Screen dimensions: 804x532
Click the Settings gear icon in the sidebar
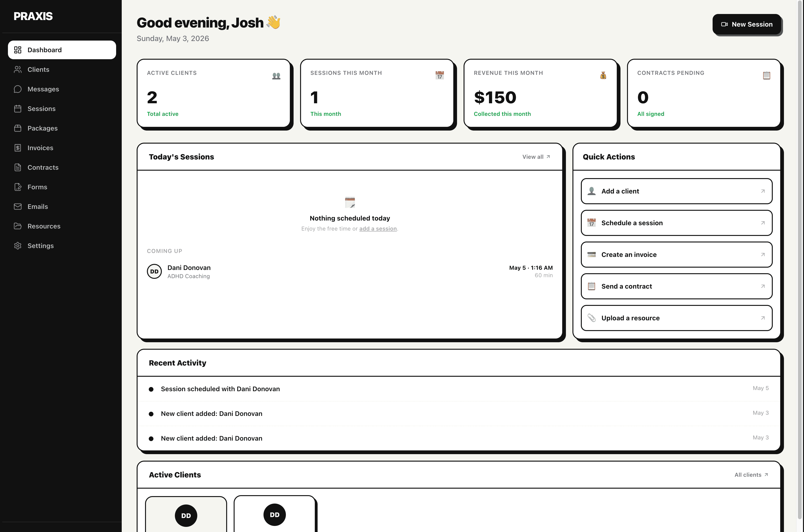(18, 246)
